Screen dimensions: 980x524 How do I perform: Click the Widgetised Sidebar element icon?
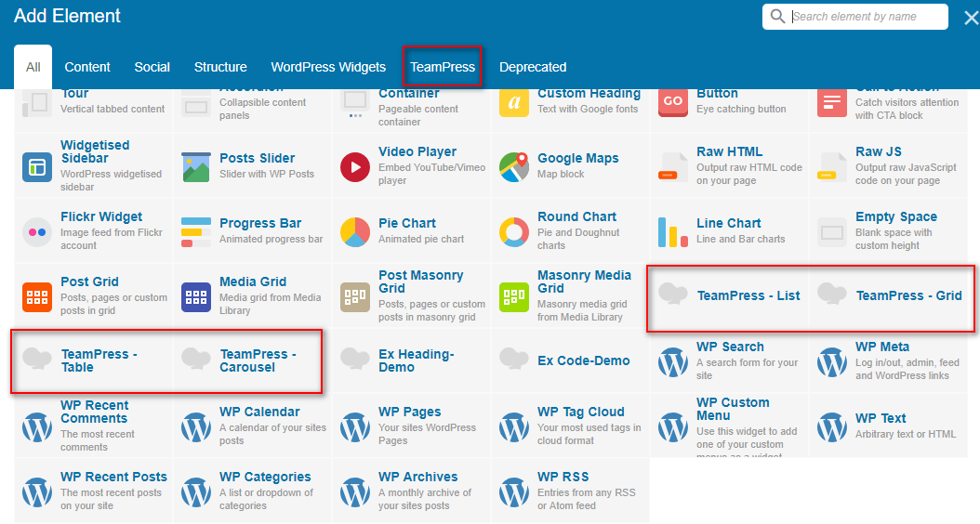(37, 166)
